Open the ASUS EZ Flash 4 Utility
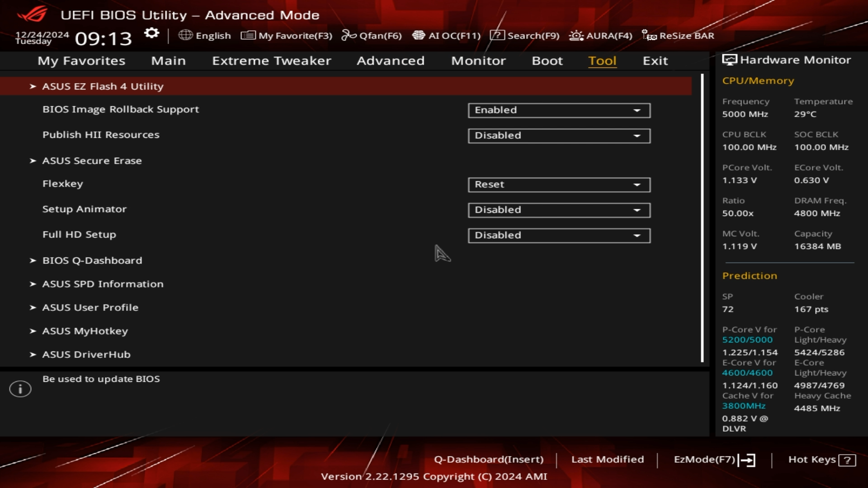The image size is (868, 488). pos(103,86)
